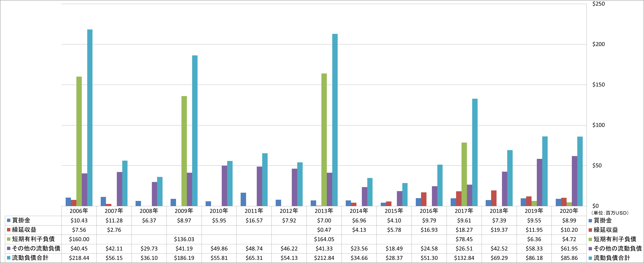The image size is (644, 263).
Task: Click the $46.22 cell under 2012年
Action: click(x=289, y=248)
